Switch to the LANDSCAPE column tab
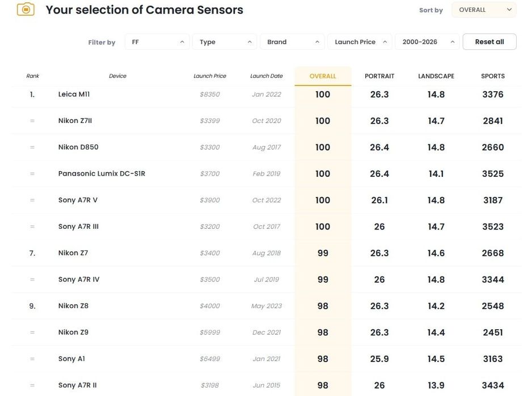The image size is (532, 396). (436, 76)
